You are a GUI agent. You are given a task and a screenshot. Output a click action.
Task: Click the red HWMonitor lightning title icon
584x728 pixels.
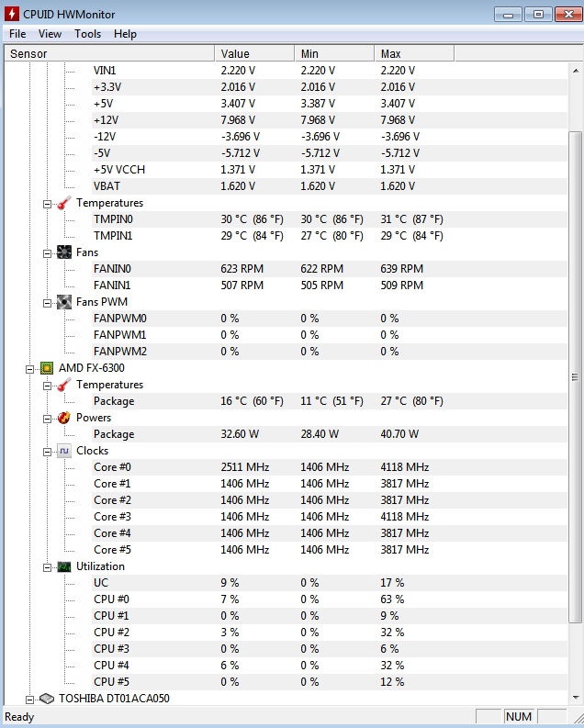coord(12,14)
